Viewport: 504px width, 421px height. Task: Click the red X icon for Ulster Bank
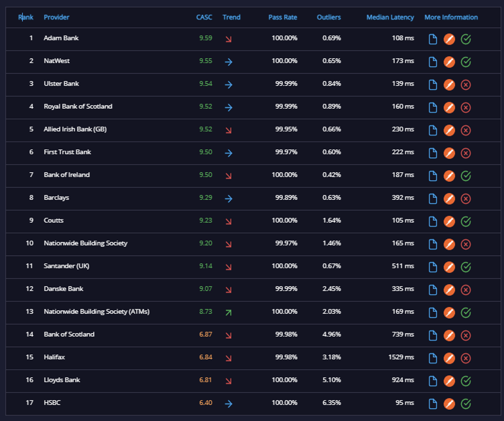click(466, 85)
